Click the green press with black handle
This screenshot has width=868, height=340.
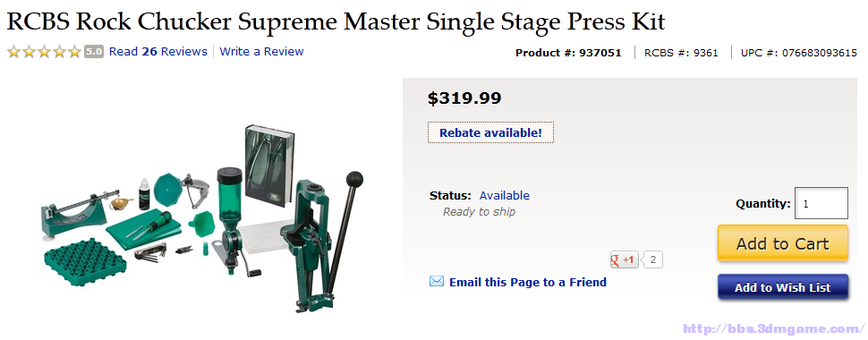320,242
